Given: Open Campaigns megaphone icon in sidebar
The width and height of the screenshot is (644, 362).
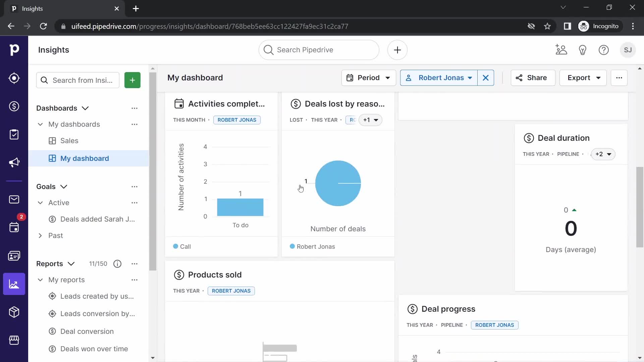Looking at the screenshot, I should coord(14,163).
